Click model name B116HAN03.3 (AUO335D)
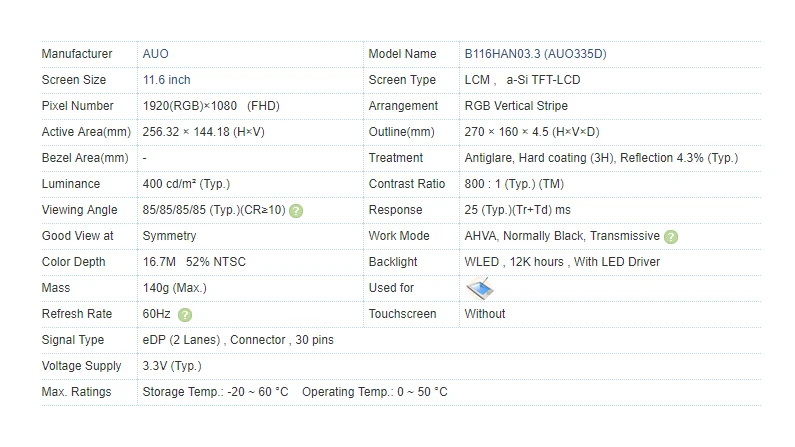 [x=535, y=54]
